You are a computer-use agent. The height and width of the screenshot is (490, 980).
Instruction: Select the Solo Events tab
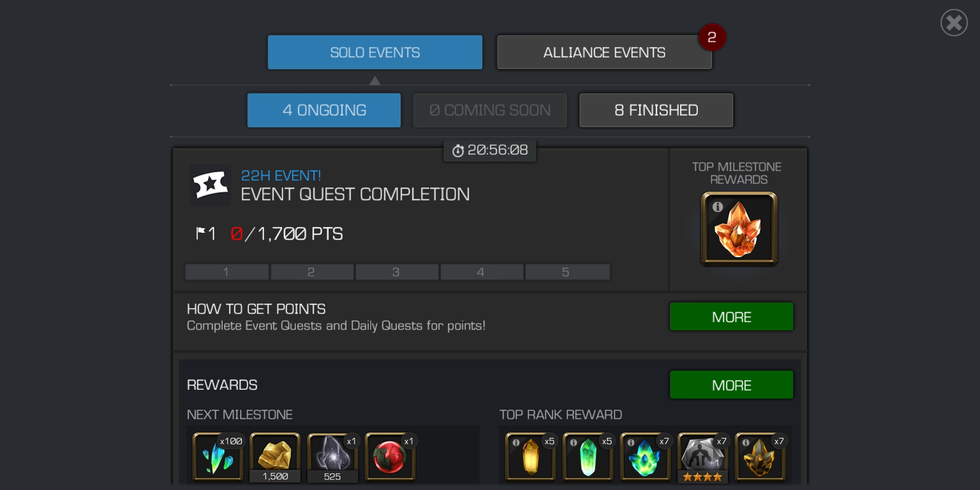tap(375, 52)
